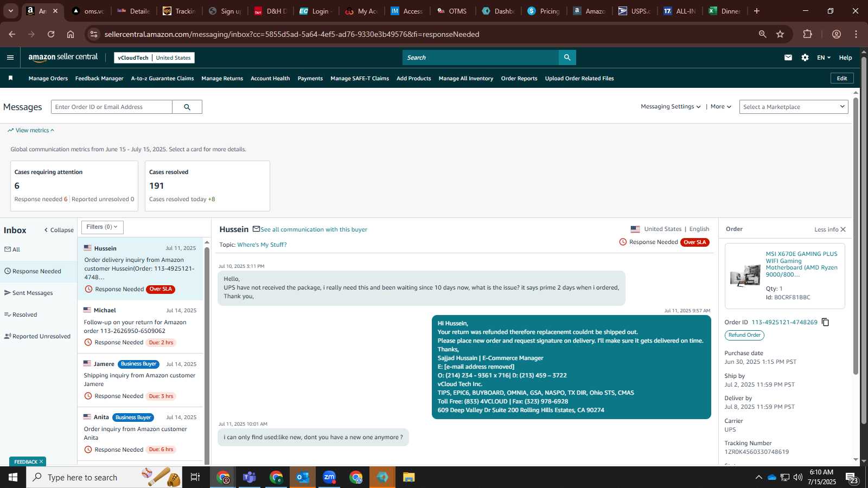Close the Order info panel with X
This screenshot has width=868, height=488.
[x=843, y=229]
